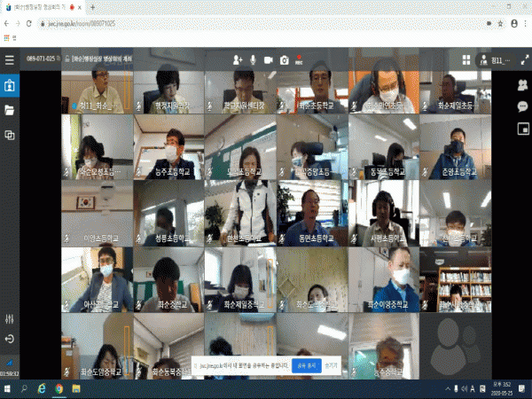
Task: Open the chat panel in the right sidebar
Action: click(522, 106)
